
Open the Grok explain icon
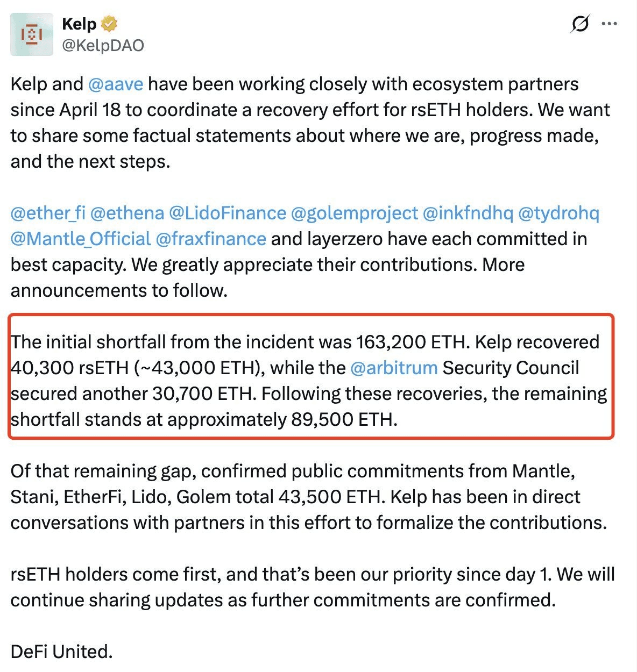pyautogui.click(x=580, y=24)
